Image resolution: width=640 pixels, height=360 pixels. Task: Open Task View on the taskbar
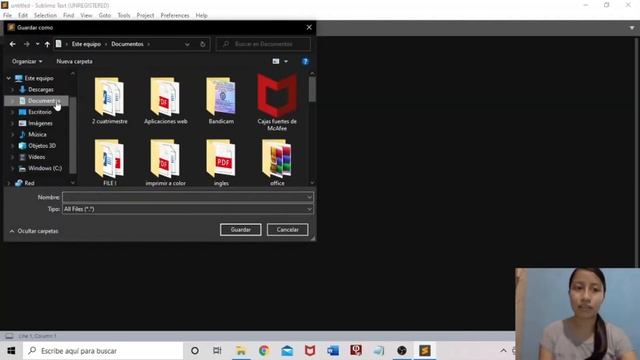[x=217, y=351]
